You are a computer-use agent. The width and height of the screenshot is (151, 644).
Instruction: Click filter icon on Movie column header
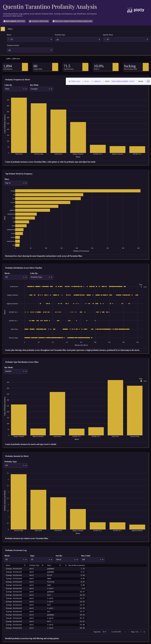25,565
